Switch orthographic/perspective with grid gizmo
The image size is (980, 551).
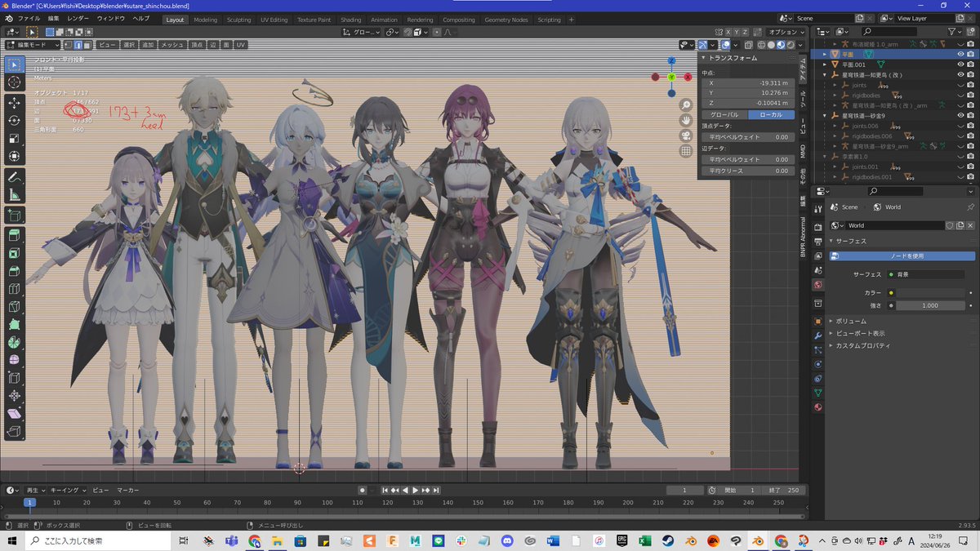686,151
